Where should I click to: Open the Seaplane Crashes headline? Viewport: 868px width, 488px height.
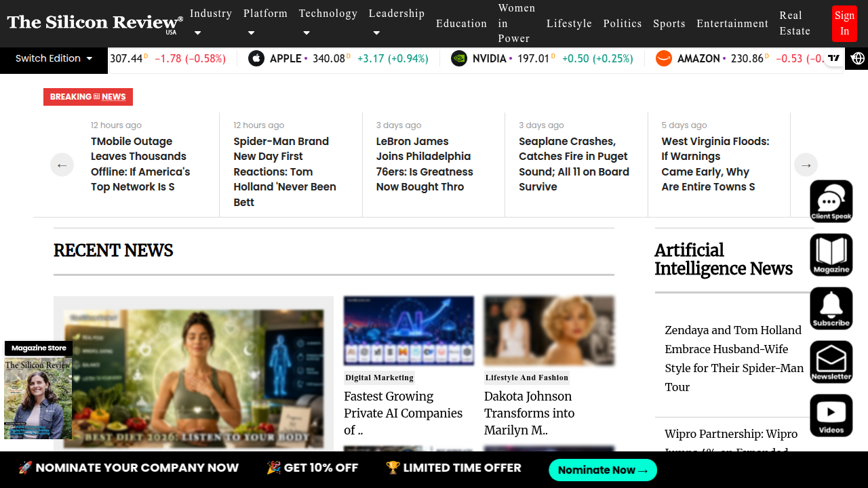click(x=574, y=164)
